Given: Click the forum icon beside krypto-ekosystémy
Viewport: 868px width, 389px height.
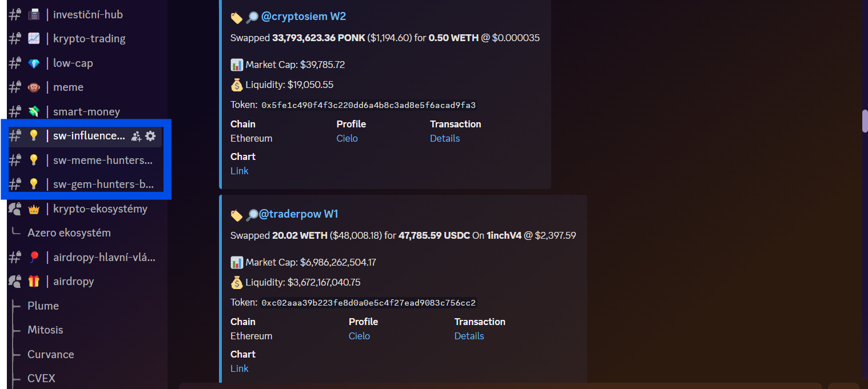Looking at the screenshot, I should [15, 209].
